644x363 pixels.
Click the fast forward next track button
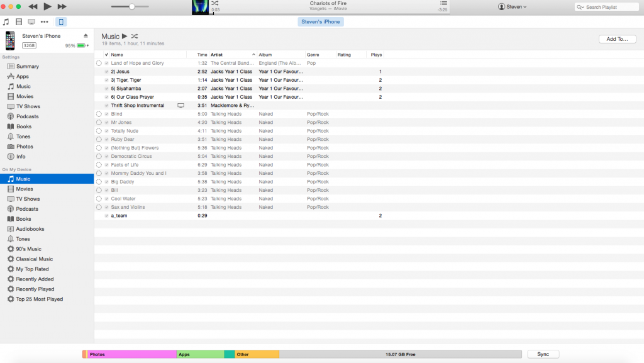(x=62, y=6)
